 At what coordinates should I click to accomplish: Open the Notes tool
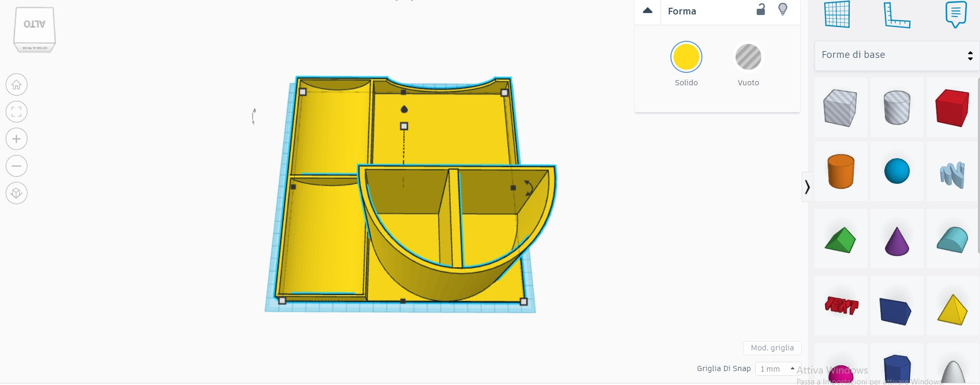(x=955, y=14)
